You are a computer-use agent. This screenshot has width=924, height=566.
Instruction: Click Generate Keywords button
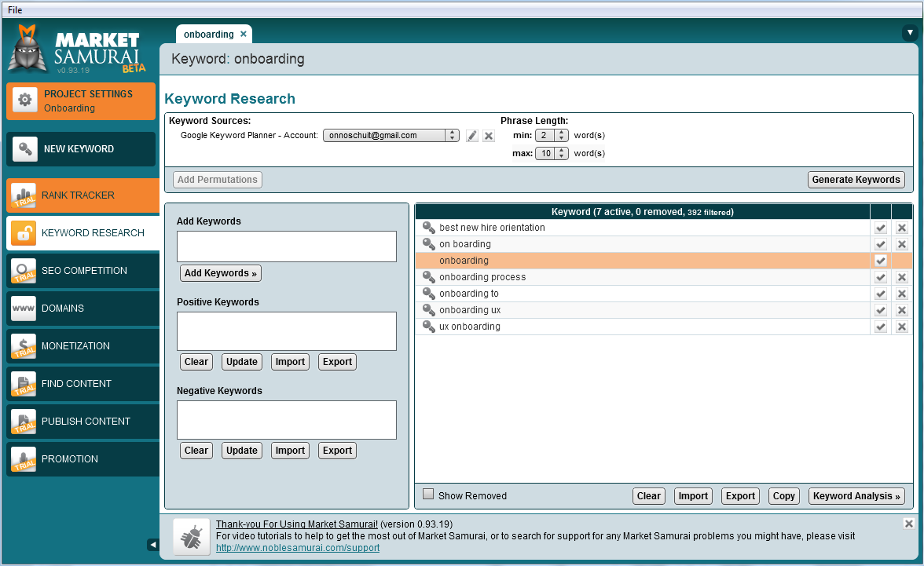[x=856, y=180]
